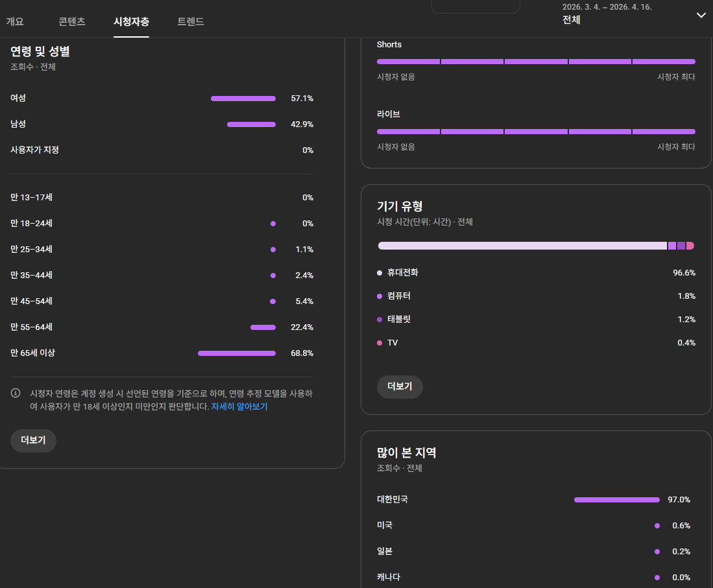Open the 콘텐츠 tab
The width and height of the screenshot is (713, 588).
click(x=71, y=21)
